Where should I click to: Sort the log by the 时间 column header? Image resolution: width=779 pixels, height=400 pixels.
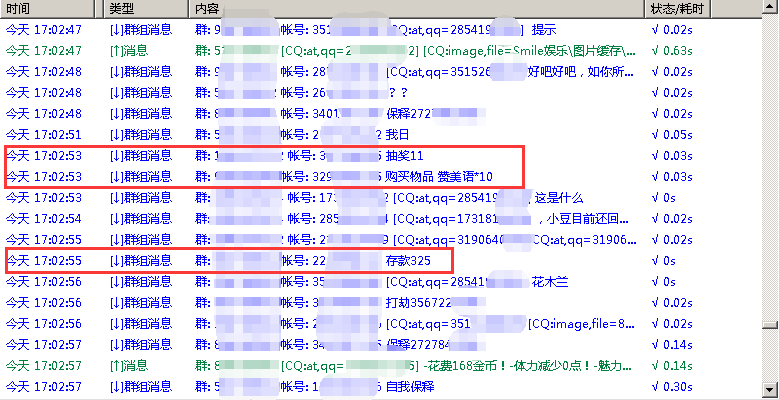50,8
